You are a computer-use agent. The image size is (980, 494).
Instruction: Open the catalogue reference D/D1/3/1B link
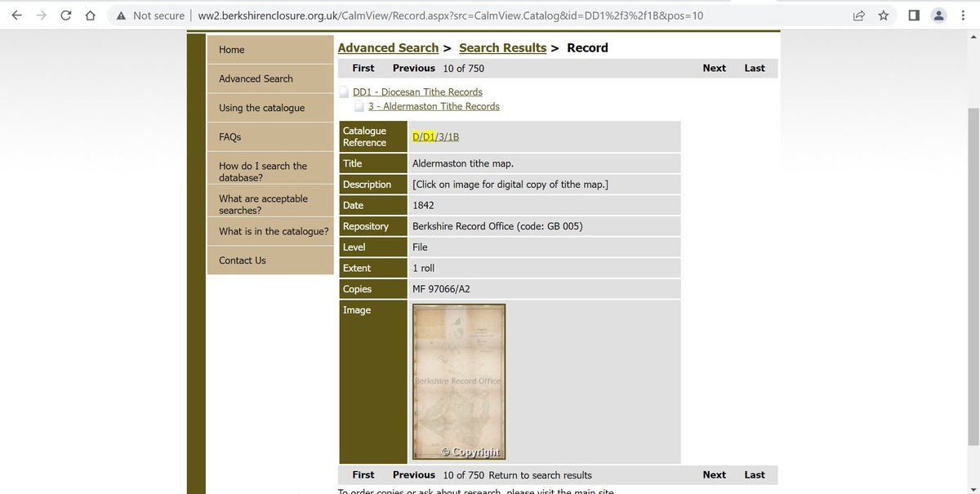pyautogui.click(x=436, y=136)
